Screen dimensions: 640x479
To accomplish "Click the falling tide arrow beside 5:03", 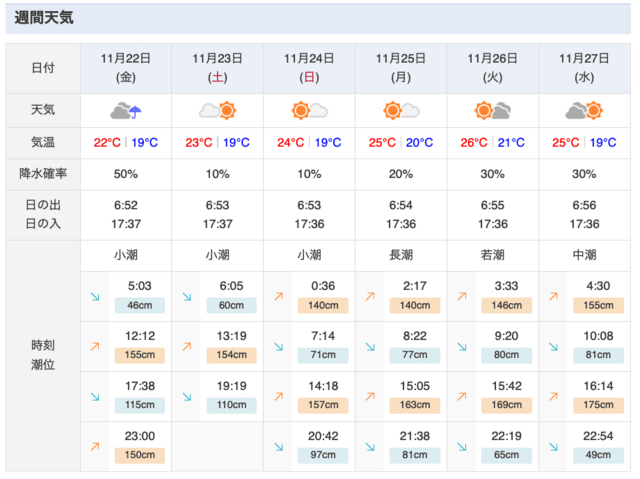I will tap(95, 297).
